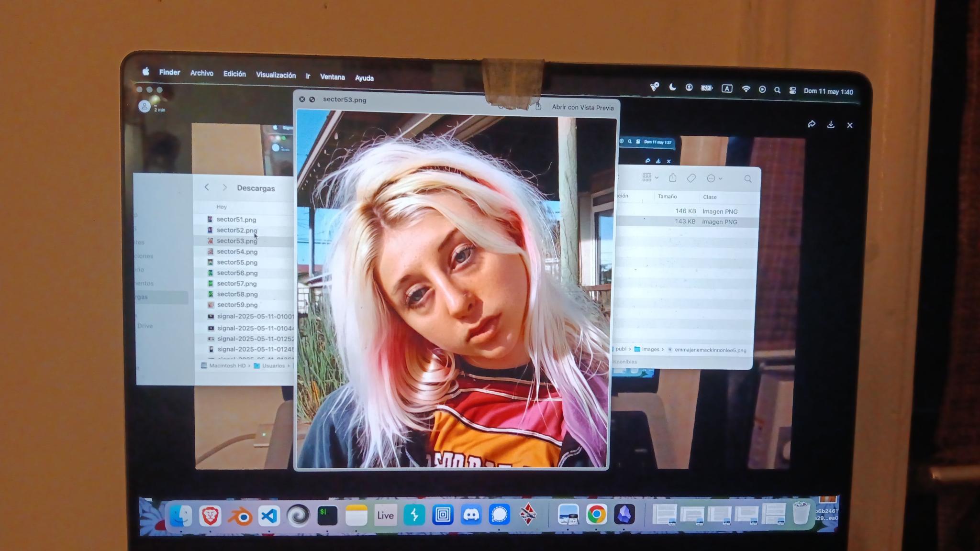
Task: Click the Brave browser dock icon
Action: click(210, 516)
